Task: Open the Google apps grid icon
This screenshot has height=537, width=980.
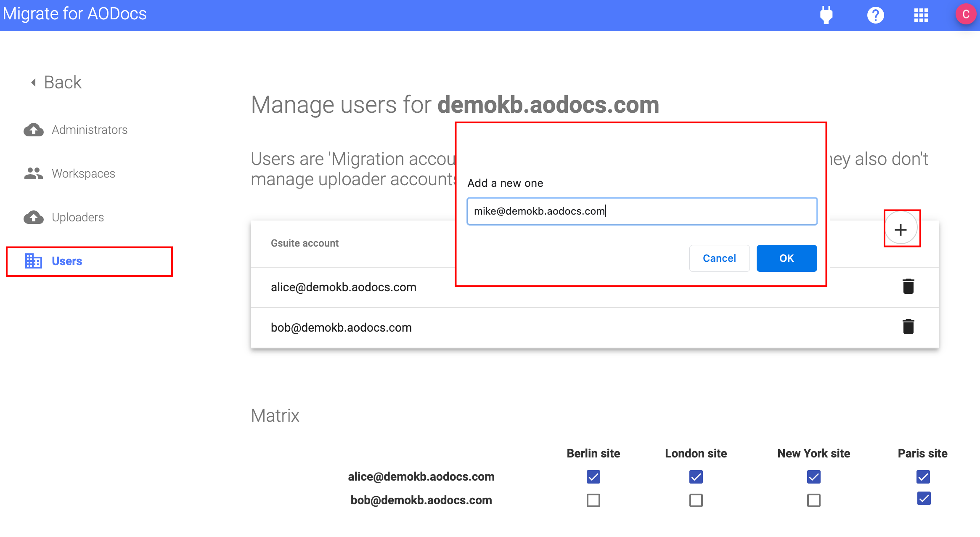Action: 921,16
